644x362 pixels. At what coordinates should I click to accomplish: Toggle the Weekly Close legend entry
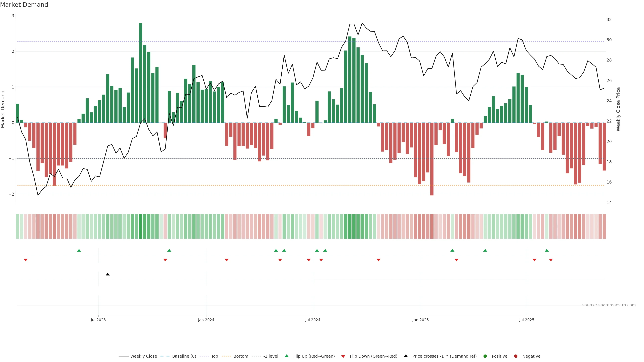[143, 356]
